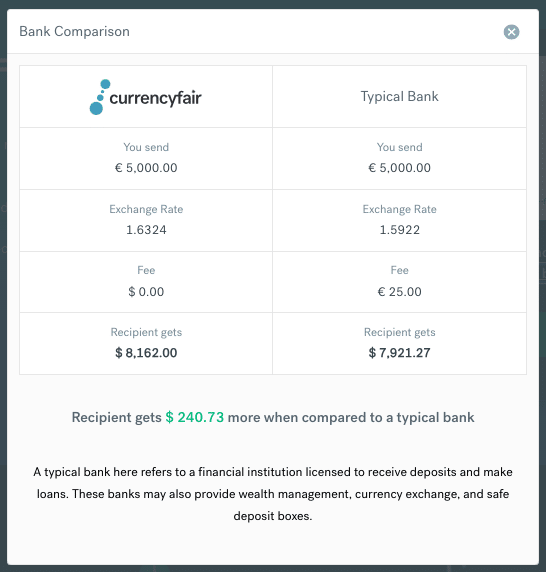
Task: Click CurrencyFair's You send € 5,000.00 amount
Action: coord(146,168)
